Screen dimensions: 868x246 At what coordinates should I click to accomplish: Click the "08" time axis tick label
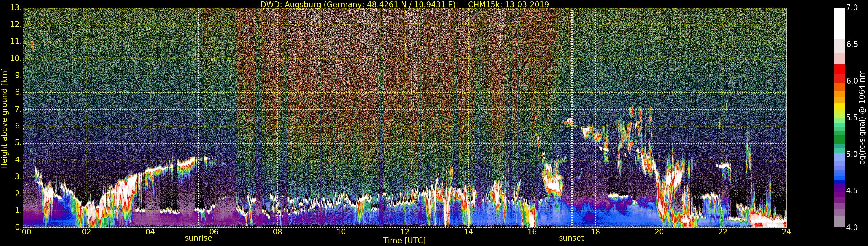(x=277, y=232)
